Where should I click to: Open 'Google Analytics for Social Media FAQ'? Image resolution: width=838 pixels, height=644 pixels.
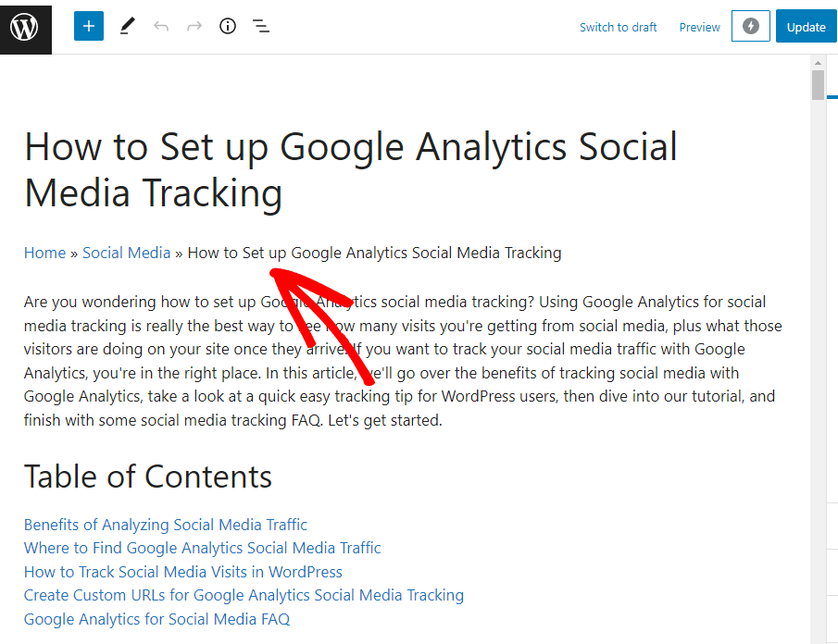pyautogui.click(x=156, y=618)
